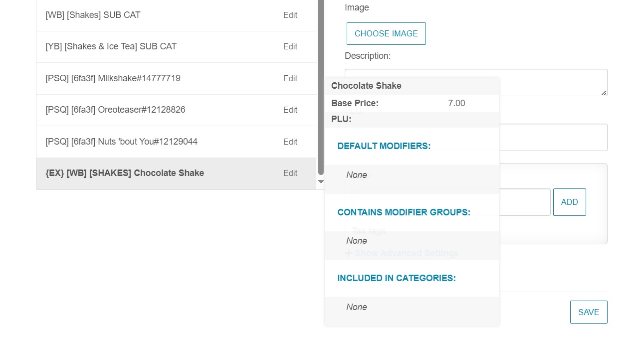Screen dimensions: 644x340
Task: Edit the [YB] [Shakes & Ice Tea] entry
Action: [x=290, y=47]
